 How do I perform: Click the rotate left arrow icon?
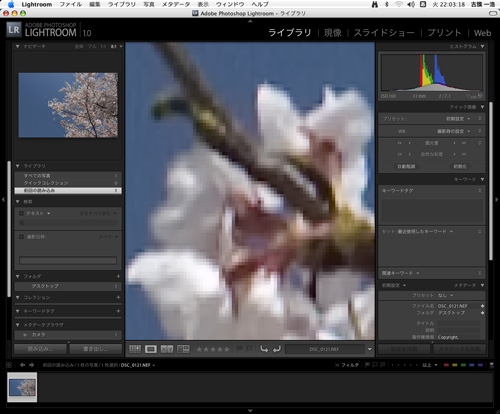(x=264, y=349)
